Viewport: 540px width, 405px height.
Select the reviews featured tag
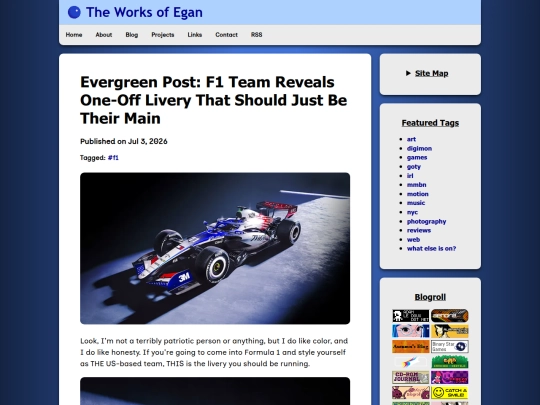419,230
